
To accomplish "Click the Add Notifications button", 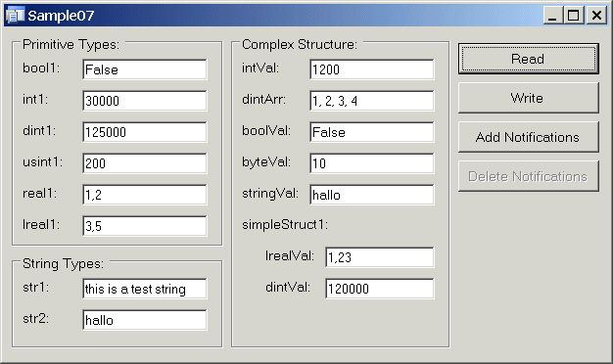I will pos(528,137).
